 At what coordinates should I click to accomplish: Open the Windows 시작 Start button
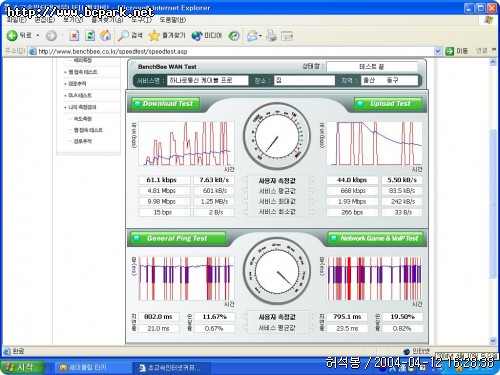tap(22, 367)
